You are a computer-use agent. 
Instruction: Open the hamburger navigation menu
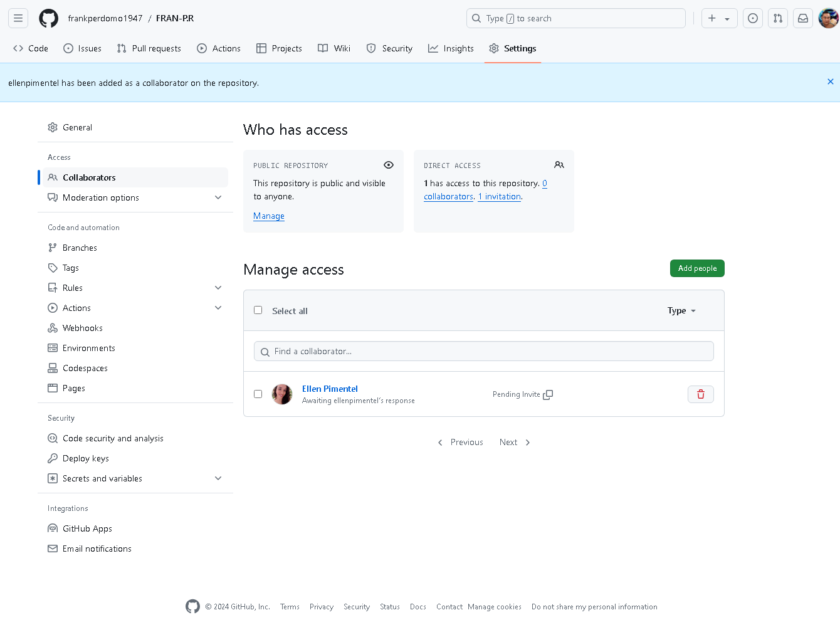click(18, 18)
